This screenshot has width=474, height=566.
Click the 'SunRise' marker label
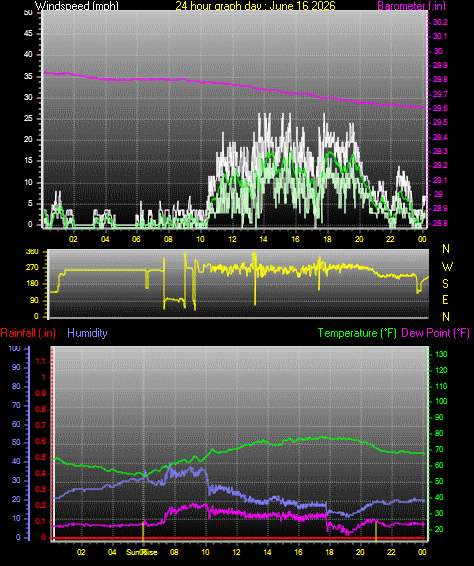[142, 552]
